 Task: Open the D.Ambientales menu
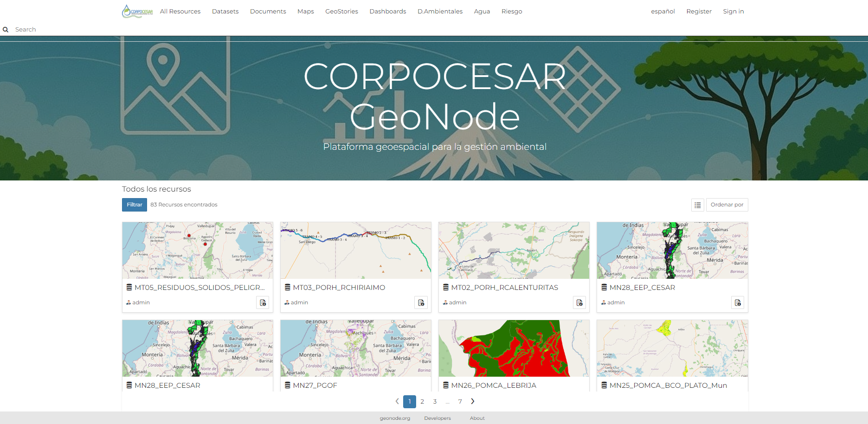tap(440, 11)
